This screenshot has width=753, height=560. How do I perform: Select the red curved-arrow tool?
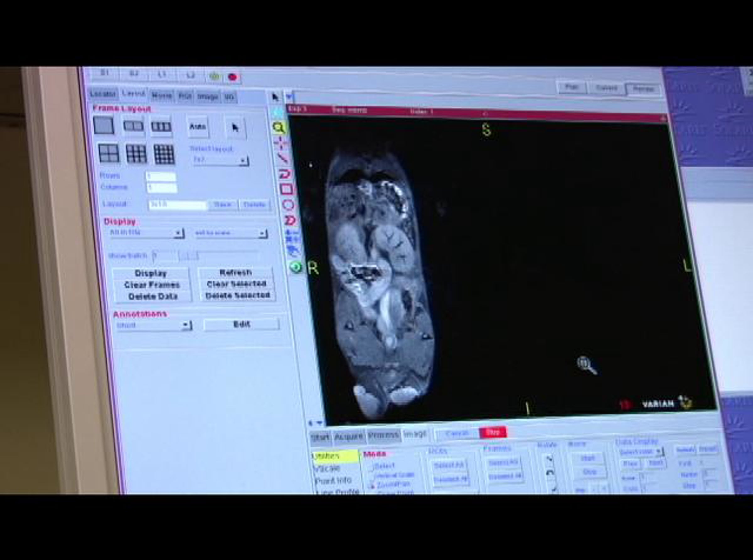[284, 174]
